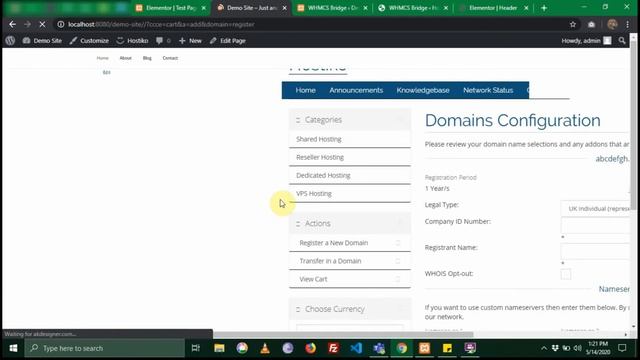Open the WordPress logo menu in admin bar
Screen dimensions: 640x360
[x=10, y=40]
